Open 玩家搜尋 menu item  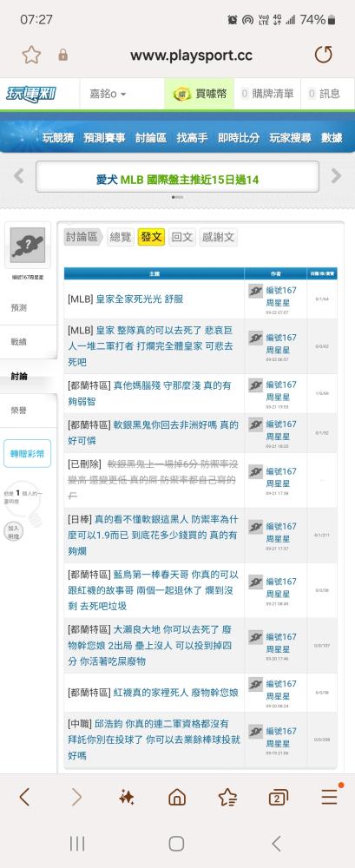coord(290,138)
